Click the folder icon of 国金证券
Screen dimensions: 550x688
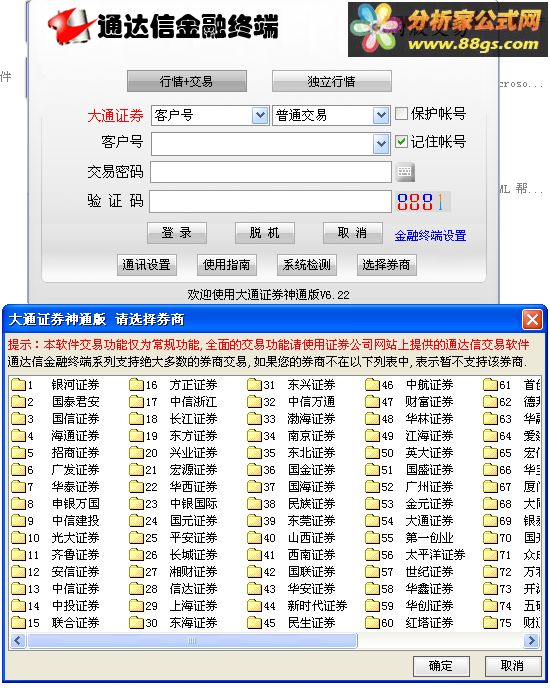click(x=255, y=470)
